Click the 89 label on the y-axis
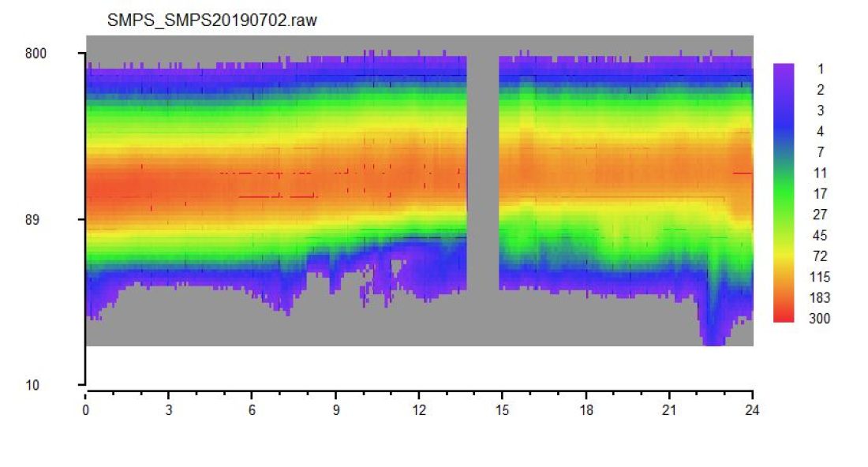 click(x=32, y=219)
